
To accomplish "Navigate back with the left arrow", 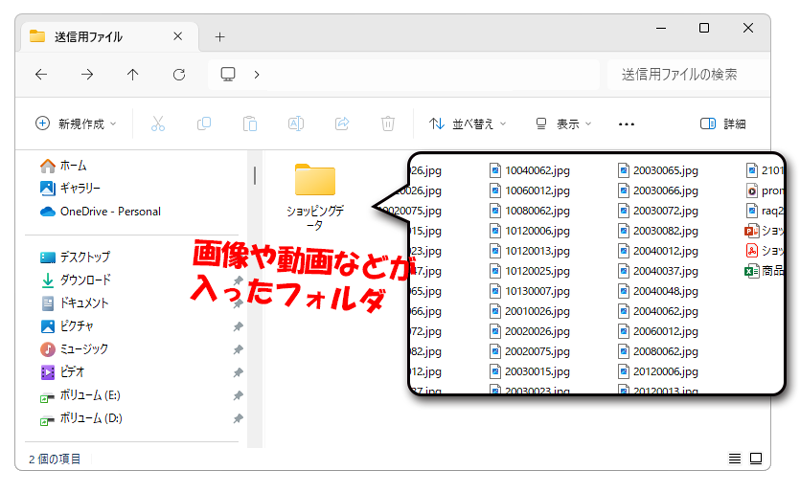I will [41, 74].
